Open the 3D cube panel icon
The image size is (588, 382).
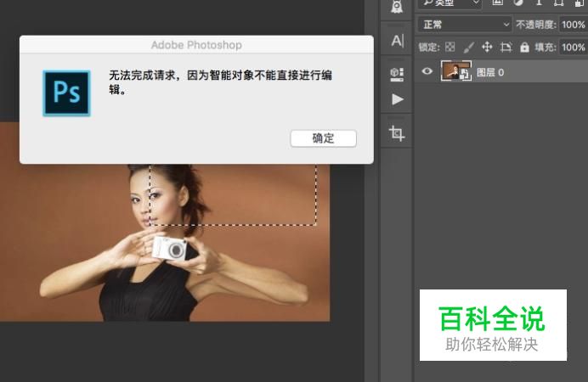pos(397,74)
